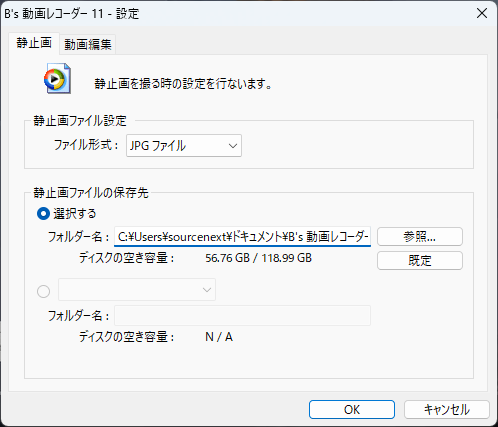Click the 56.76 GB / 118.99 GB disk value
The height and width of the screenshot is (427, 498).
click(x=258, y=258)
